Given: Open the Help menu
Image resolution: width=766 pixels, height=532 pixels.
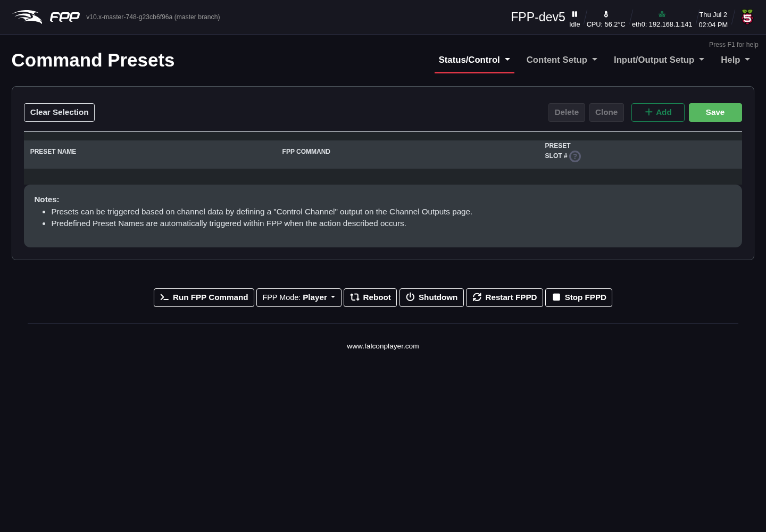Looking at the screenshot, I should click(x=735, y=60).
